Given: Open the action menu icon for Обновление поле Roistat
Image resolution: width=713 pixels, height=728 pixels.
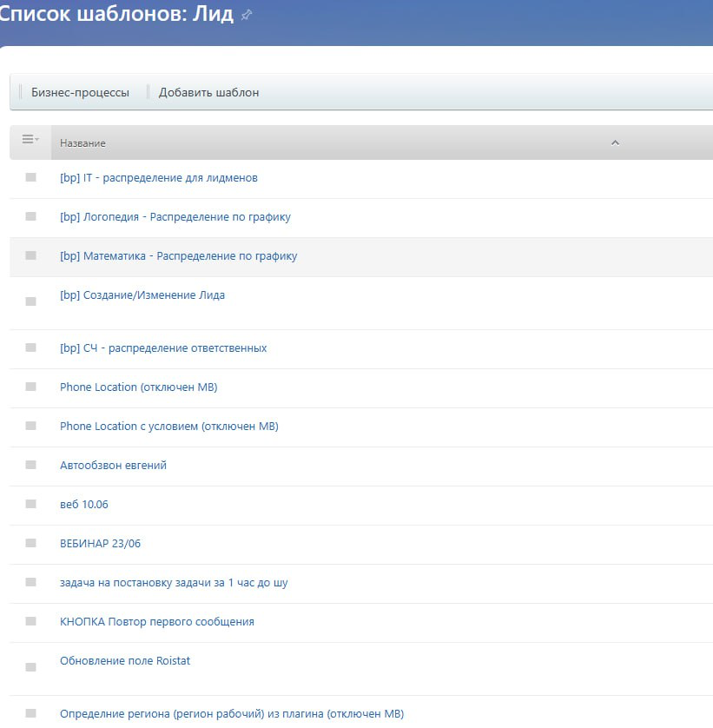Looking at the screenshot, I should 30,667.
